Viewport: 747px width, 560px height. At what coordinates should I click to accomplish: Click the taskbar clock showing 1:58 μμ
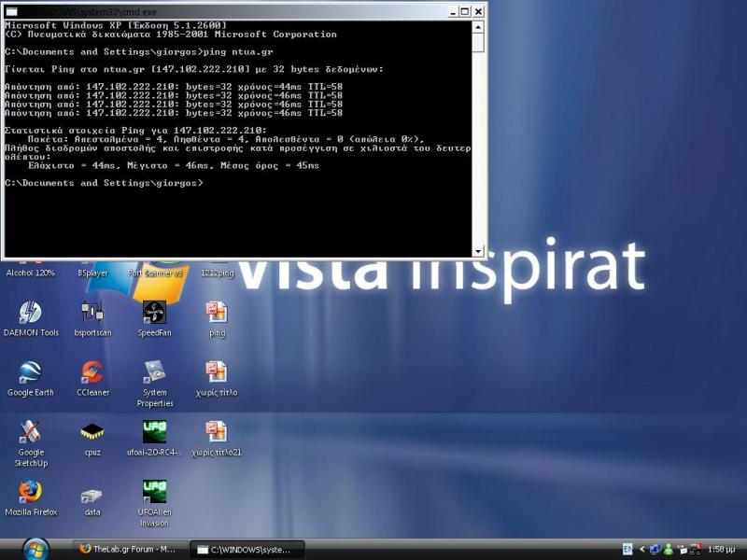pyautogui.click(x=721, y=550)
